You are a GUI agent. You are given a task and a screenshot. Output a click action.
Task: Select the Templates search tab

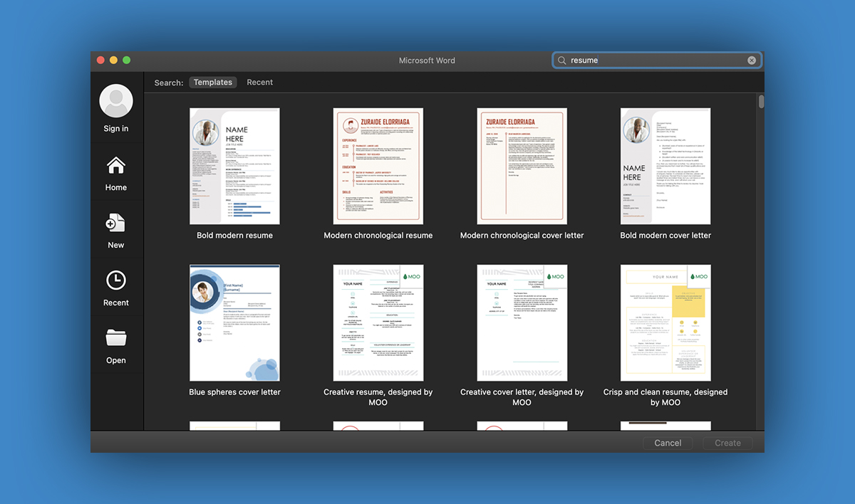(x=212, y=82)
